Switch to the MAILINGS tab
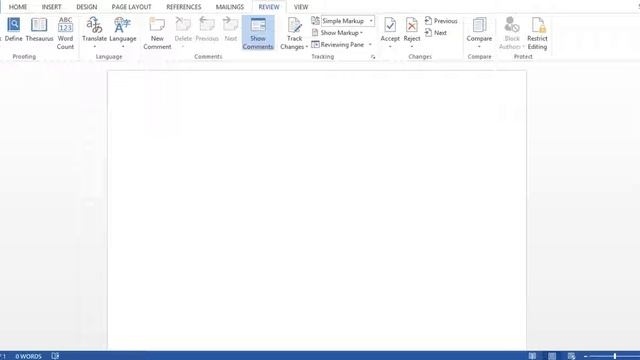This screenshot has height=360, width=640. coord(230,7)
